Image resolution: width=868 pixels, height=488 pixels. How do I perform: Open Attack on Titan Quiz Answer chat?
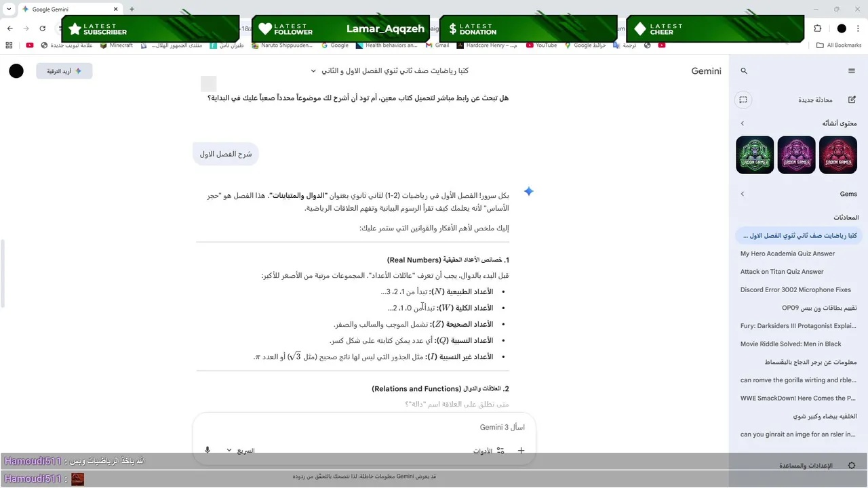click(x=798, y=272)
